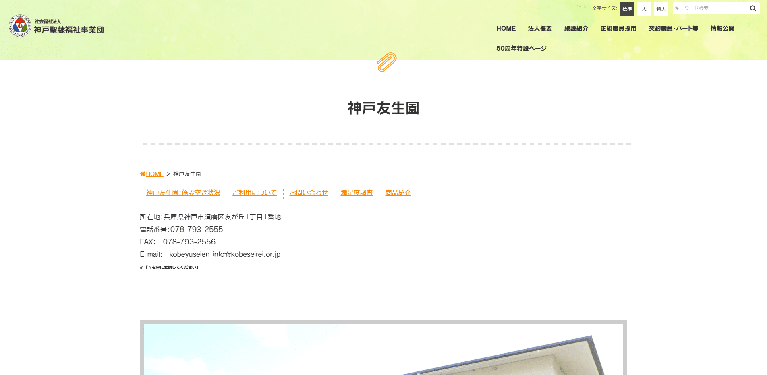767x375 pixels.
Task: Open the 情報公開 menu item
Action: (722, 29)
